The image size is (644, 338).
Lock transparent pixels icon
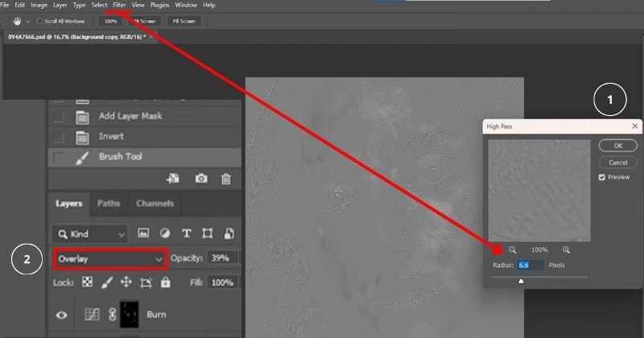[87, 282]
